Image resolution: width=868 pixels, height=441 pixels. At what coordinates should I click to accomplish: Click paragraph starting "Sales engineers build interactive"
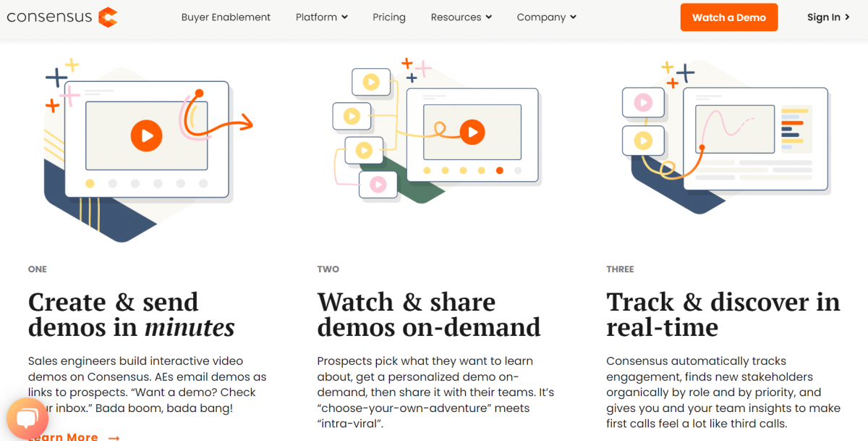pos(148,385)
